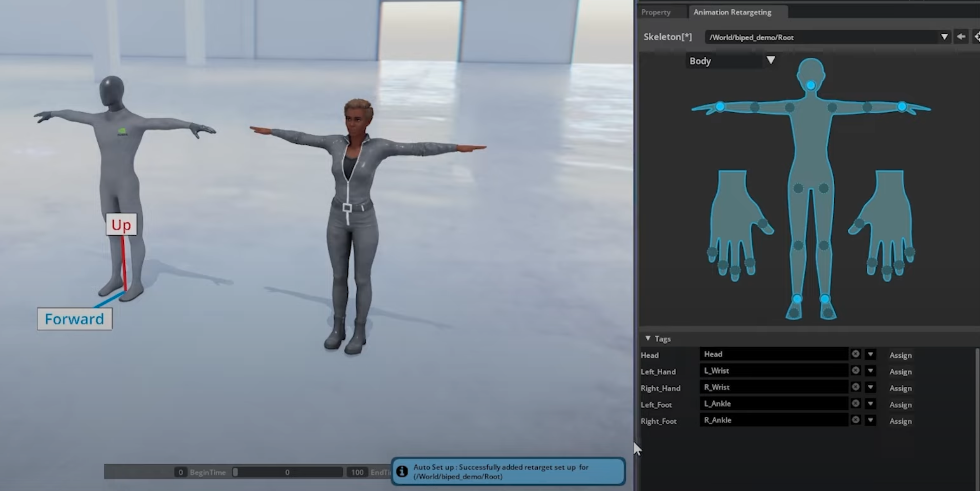Click the head joint node on body diagram

tap(811, 85)
